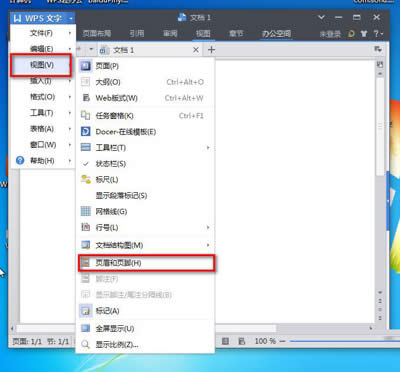The image size is (400, 372).
Task: Open Docer-在线模板(E) online templates
Action: click(x=145, y=132)
